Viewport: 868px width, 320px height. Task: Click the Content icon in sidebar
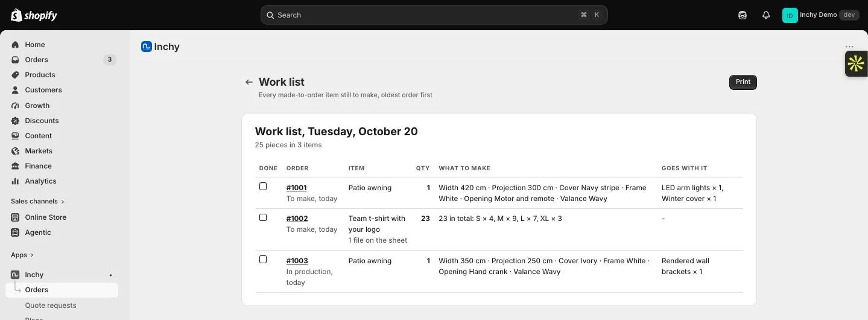[15, 136]
